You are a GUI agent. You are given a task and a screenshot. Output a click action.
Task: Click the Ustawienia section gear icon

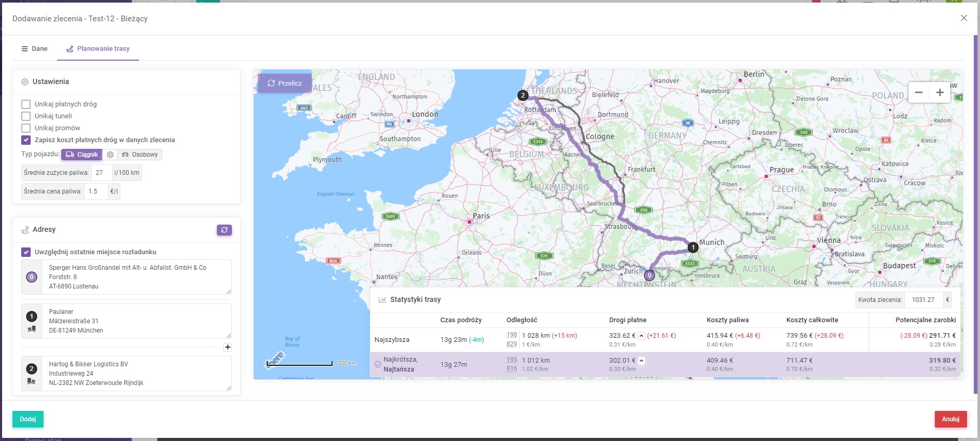pyautogui.click(x=24, y=82)
